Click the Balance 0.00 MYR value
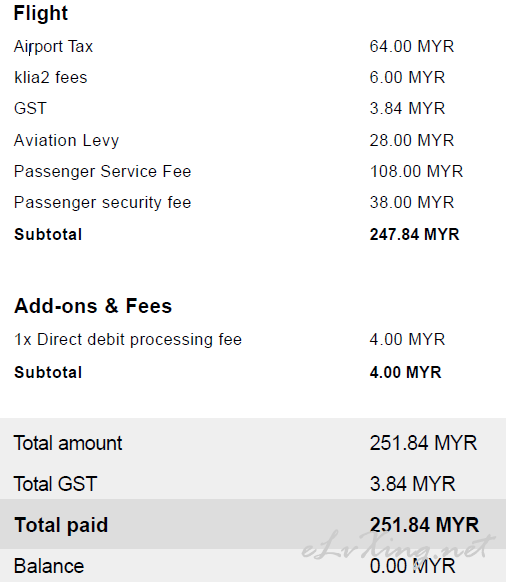This screenshot has width=506, height=582. pyautogui.click(x=412, y=566)
